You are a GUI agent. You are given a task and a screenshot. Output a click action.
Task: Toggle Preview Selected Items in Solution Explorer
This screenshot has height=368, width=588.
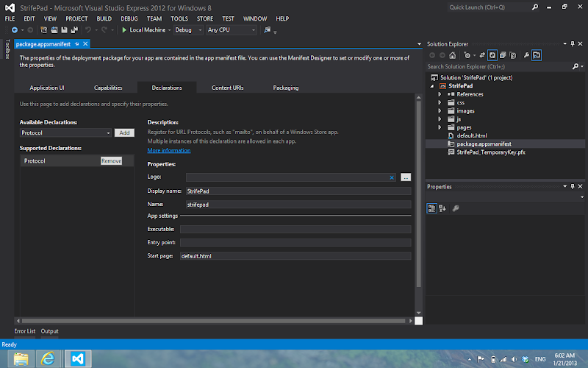click(x=537, y=56)
